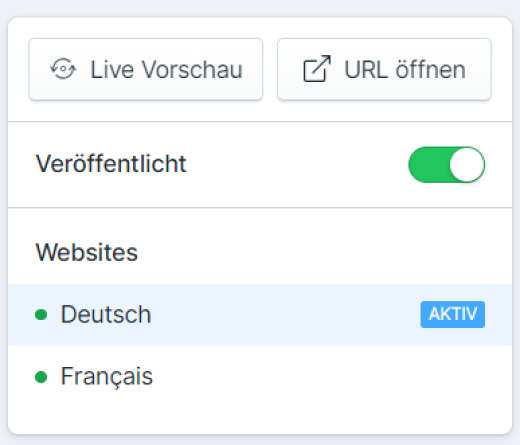Click the green status dot next to Français
This screenshot has width=520, height=445.
pyautogui.click(x=41, y=377)
